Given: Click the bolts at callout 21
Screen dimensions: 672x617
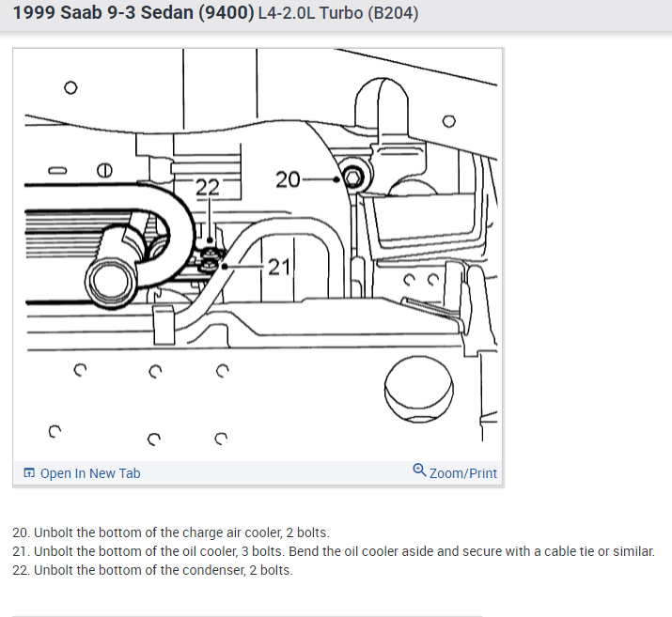Looking at the screenshot, I should tap(210, 259).
